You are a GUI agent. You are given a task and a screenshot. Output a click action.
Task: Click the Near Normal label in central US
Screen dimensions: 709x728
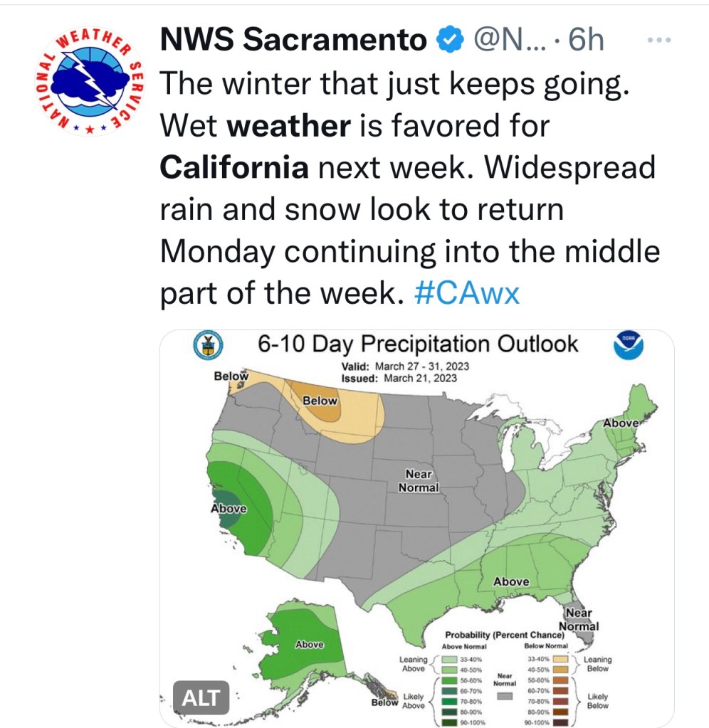(x=419, y=481)
